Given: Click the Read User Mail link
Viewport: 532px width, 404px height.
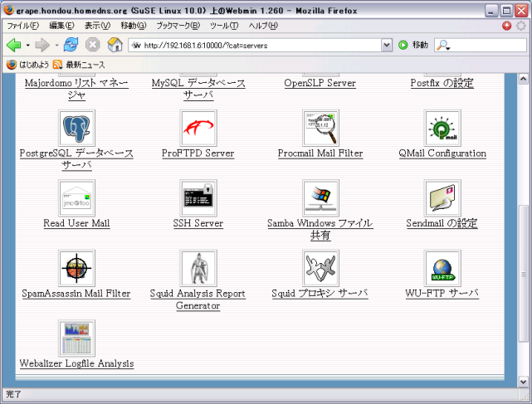Looking at the screenshot, I should pos(76,224).
